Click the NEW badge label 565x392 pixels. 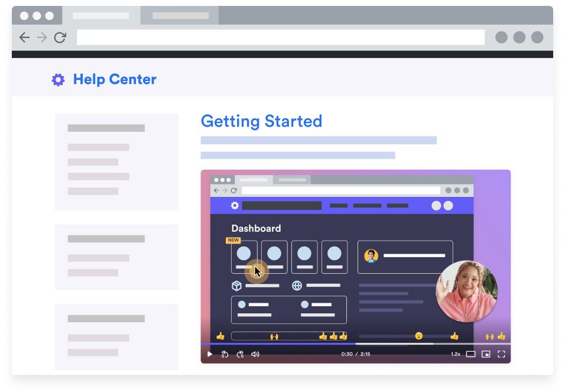[233, 240]
